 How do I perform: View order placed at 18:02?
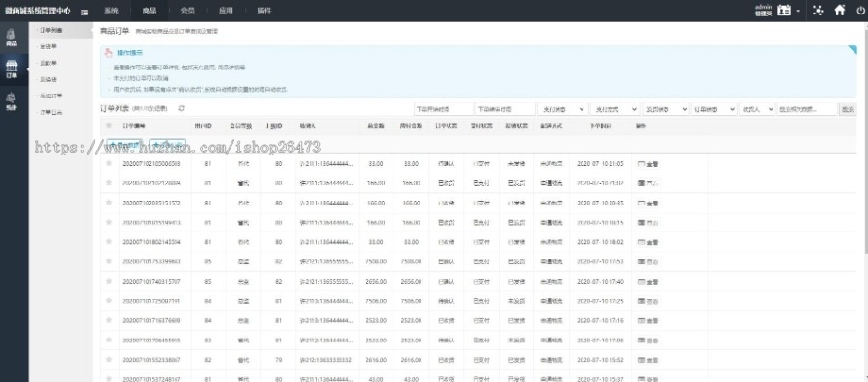[648, 242]
